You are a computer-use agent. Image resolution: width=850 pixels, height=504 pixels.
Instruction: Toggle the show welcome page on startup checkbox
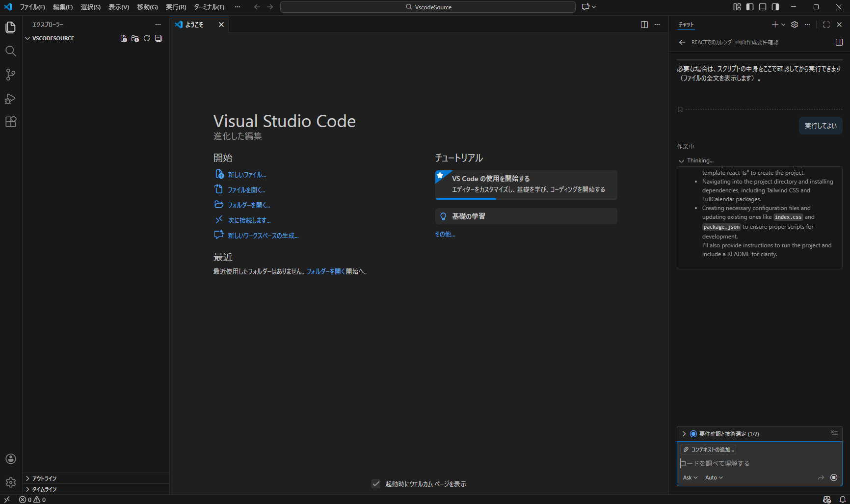[376, 484]
